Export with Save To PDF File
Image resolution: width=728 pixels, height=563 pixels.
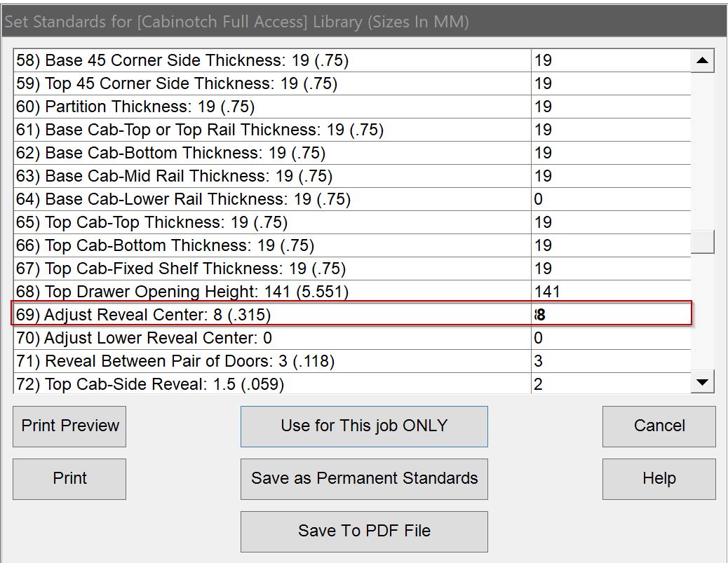click(x=364, y=531)
